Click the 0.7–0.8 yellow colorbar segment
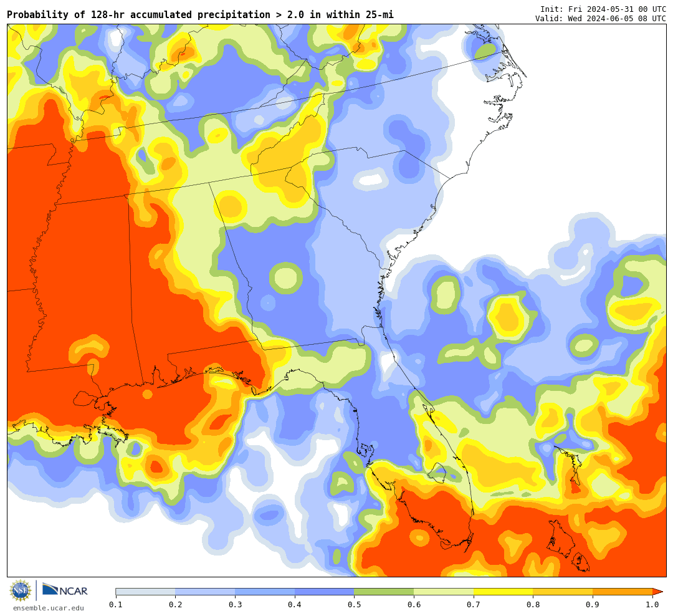This screenshot has width=673, height=616. 504,592
